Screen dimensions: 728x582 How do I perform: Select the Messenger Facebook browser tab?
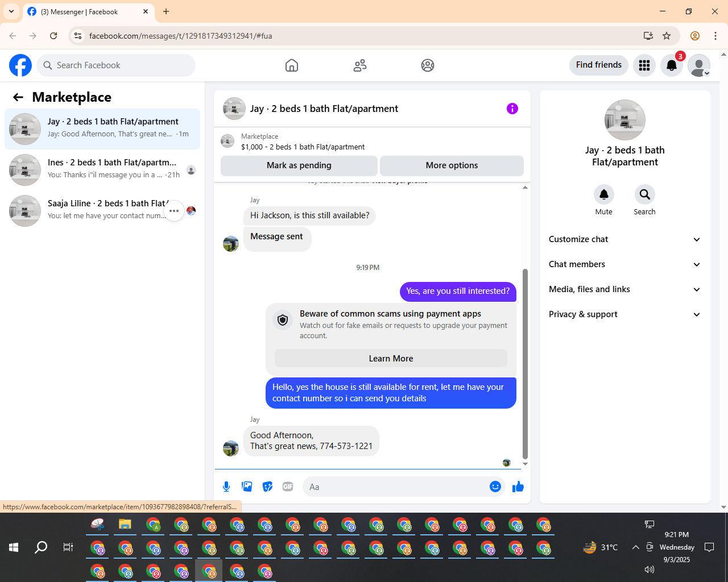(x=88, y=11)
